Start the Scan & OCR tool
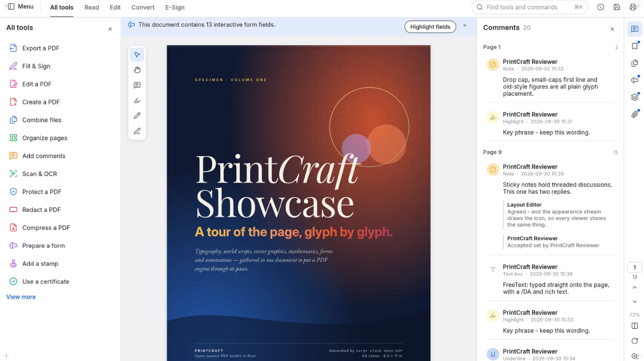 (60, 174)
